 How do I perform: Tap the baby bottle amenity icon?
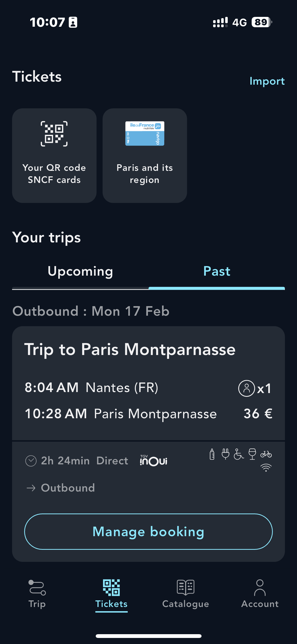(x=212, y=454)
